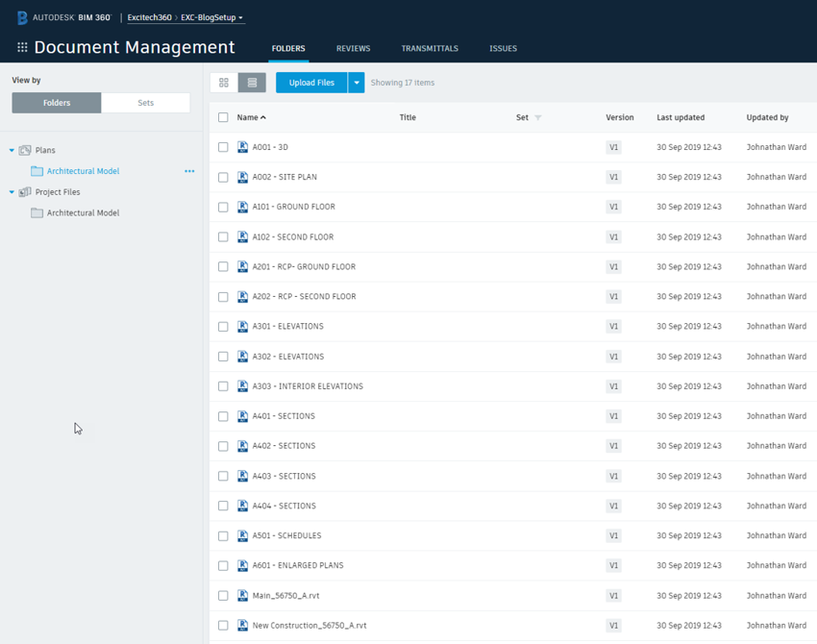
Task: Select Architectural Model folder under Plans
Action: pyautogui.click(x=84, y=171)
